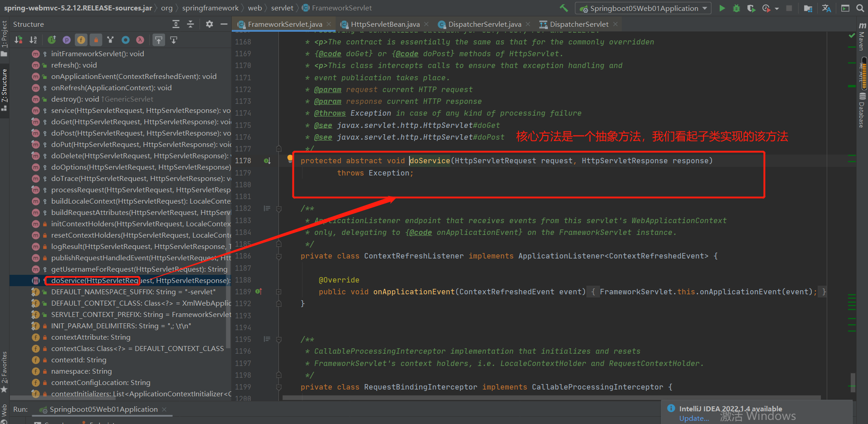Viewport: 868px width, 424px height.
Task: Open the Project tool window
Action: 5,38
